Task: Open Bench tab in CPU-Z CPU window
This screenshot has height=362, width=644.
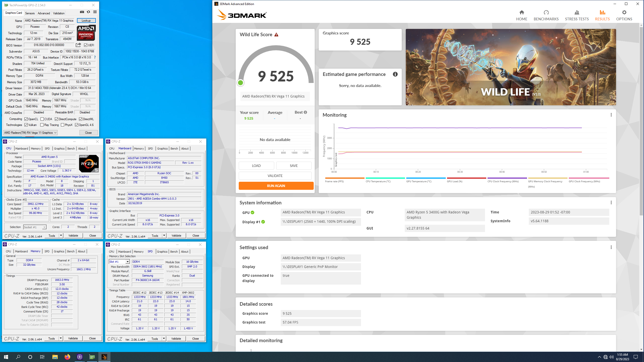Action: coord(71,149)
